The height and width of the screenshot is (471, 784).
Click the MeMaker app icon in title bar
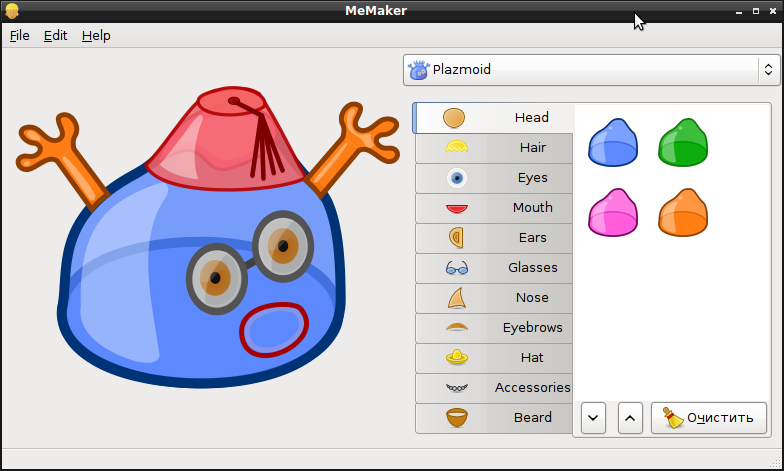(x=12, y=10)
